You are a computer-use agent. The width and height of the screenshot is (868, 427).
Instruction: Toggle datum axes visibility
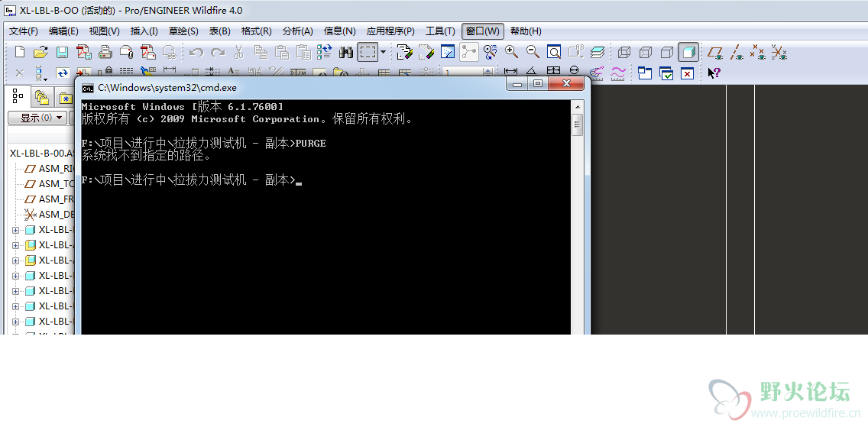coord(737,53)
